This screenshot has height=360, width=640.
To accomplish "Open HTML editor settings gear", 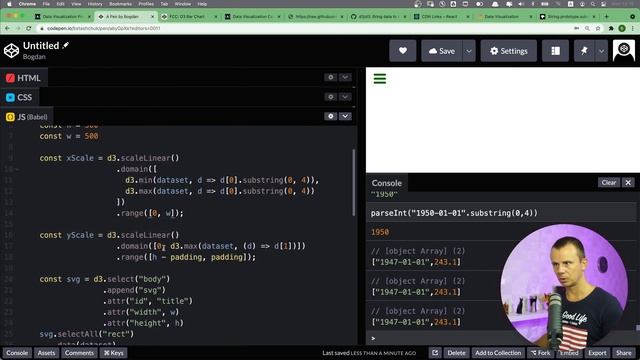I will [x=331, y=77].
